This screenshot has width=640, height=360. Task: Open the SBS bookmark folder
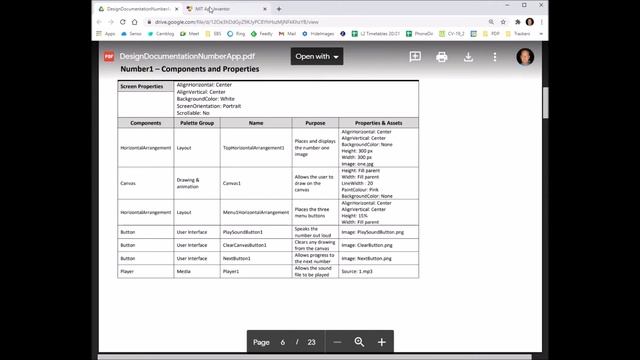click(x=213, y=34)
